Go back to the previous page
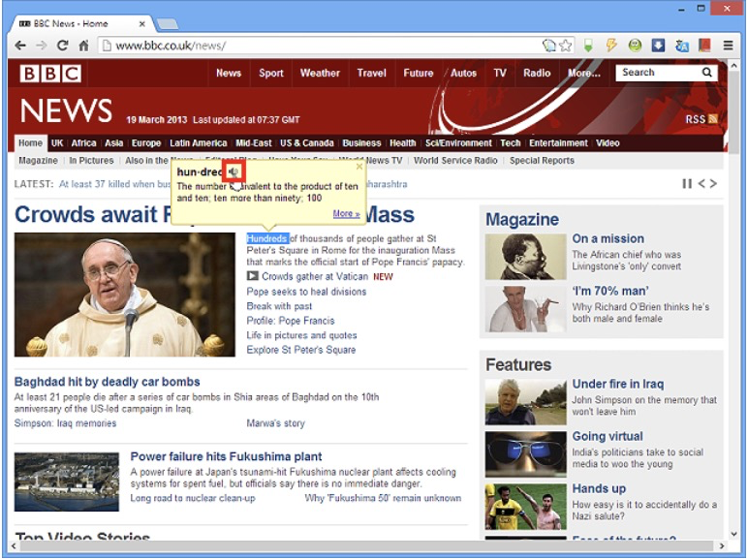This screenshot has width=748, height=560. (20, 46)
